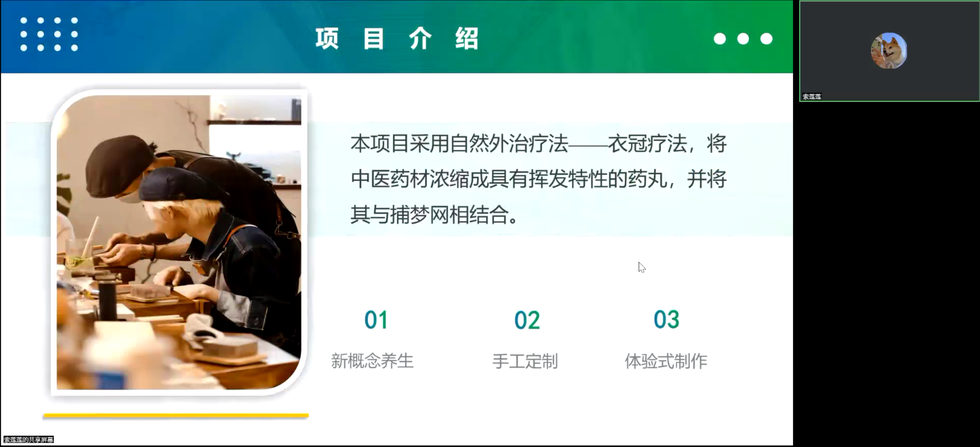This screenshot has width=980, height=447.
Task: Click the first white dot in header
Action: click(720, 39)
